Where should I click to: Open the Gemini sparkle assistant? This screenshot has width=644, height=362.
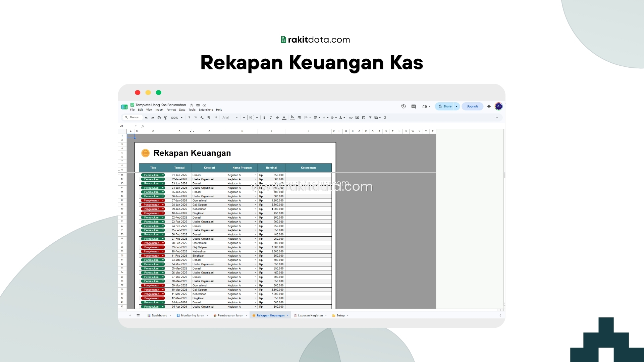pyautogui.click(x=489, y=106)
